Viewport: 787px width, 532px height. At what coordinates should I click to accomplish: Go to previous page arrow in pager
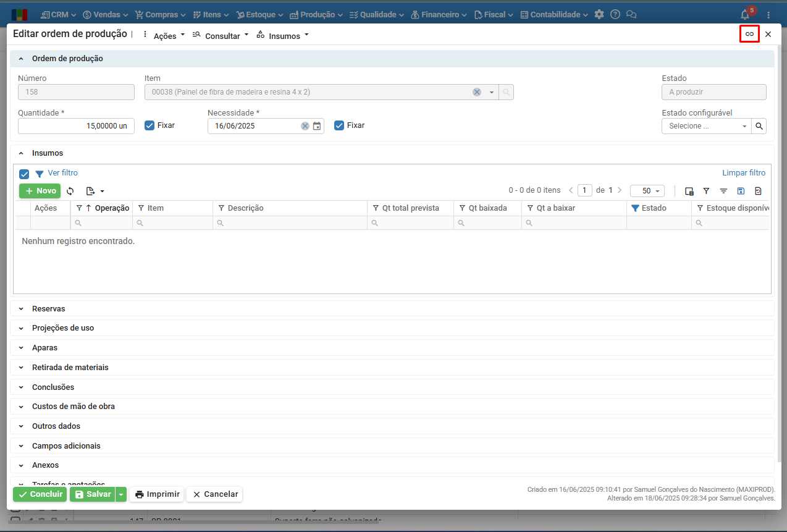point(571,190)
